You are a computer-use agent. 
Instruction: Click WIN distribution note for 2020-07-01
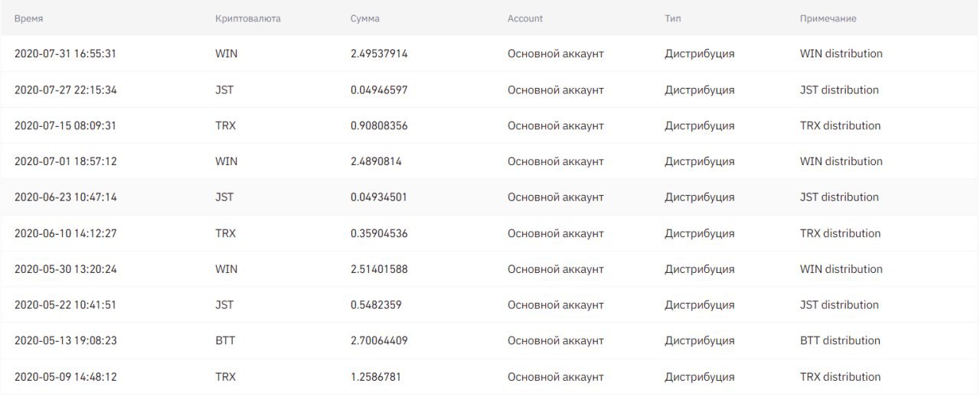841,161
